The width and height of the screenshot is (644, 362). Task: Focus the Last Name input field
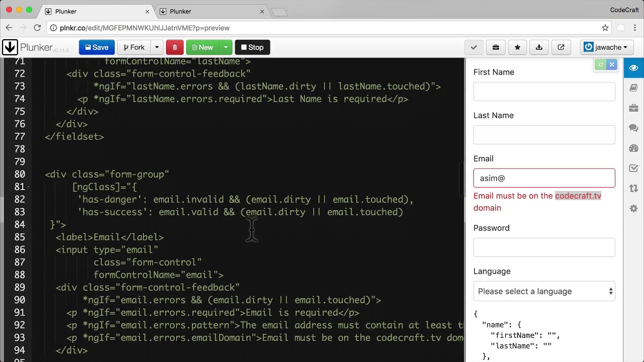pos(544,135)
